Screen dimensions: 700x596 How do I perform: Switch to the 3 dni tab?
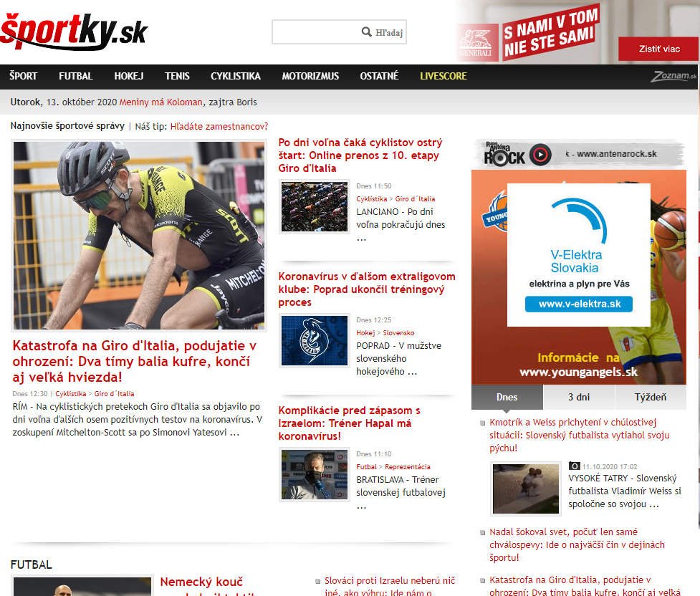pyautogui.click(x=580, y=397)
